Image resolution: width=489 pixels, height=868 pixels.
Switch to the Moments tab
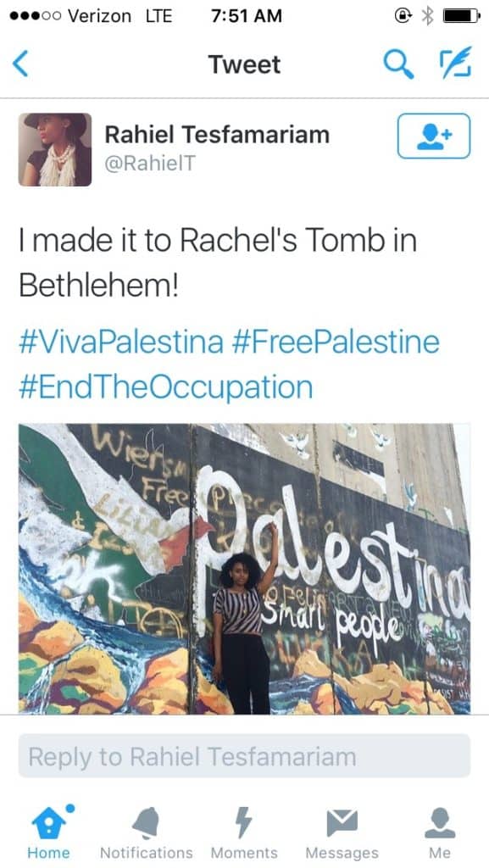click(244, 832)
